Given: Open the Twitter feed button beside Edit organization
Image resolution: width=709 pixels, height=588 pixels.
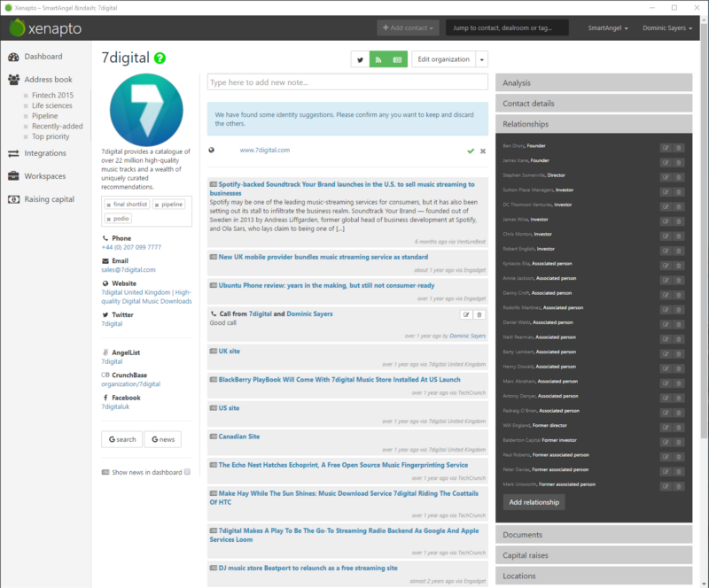Looking at the screenshot, I should pyautogui.click(x=361, y=59).
